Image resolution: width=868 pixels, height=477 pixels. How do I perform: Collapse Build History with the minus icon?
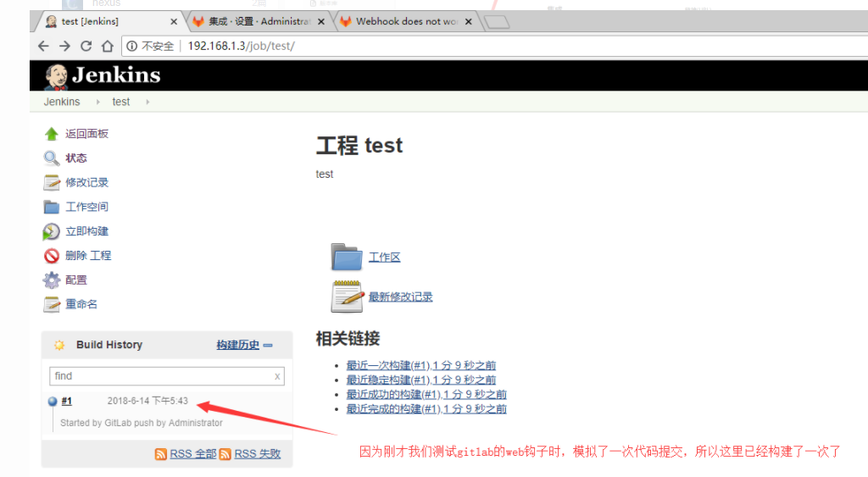[x=269, y=346]
